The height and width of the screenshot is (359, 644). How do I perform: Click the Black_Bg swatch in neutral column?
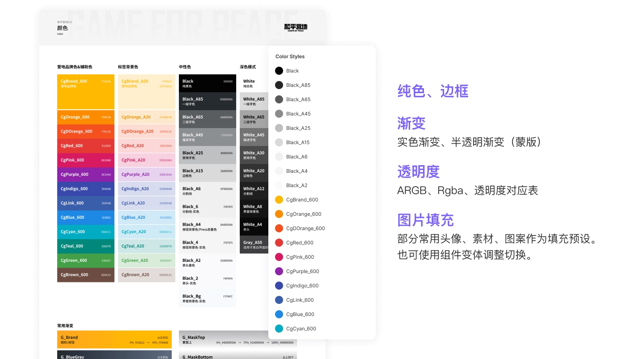(208, 298)
